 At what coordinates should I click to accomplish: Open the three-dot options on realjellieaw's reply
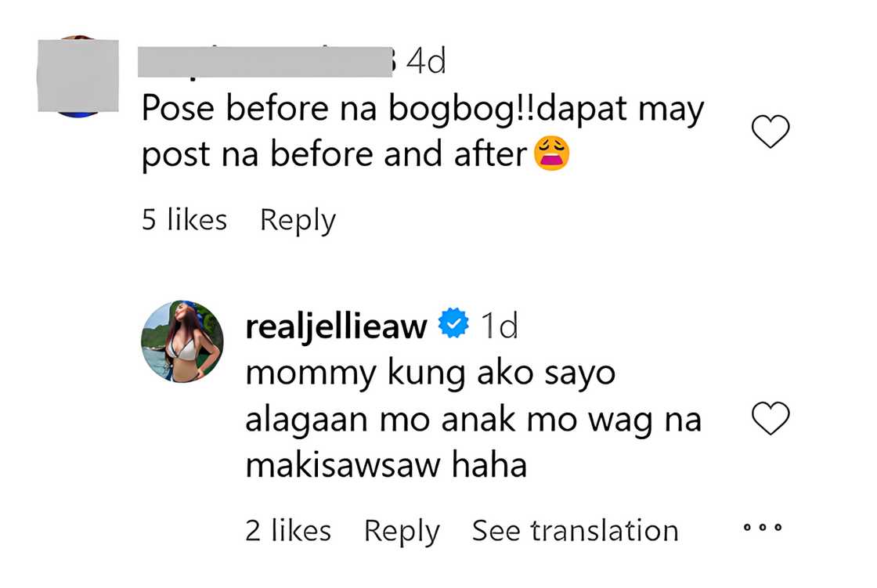point(763,527)
